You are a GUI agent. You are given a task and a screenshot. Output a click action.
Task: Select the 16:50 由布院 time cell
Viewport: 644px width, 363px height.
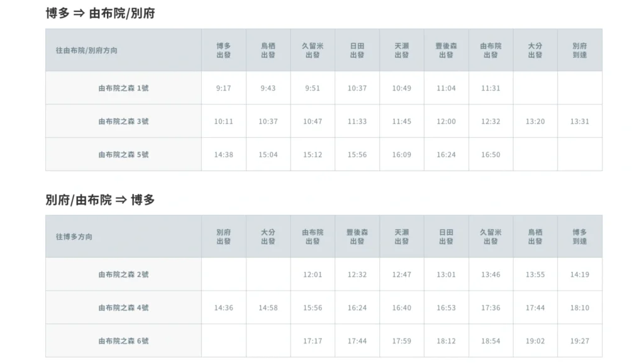click(491, 155)
